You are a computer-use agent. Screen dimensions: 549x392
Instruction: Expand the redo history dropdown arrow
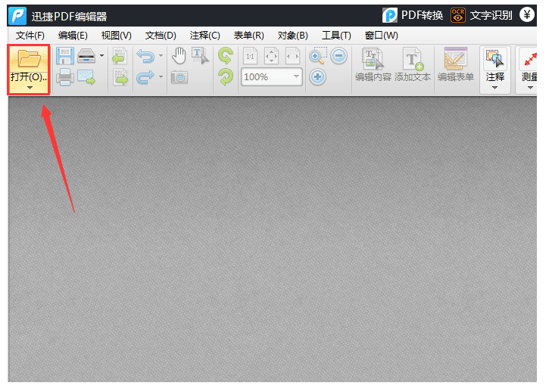(161, 76)
